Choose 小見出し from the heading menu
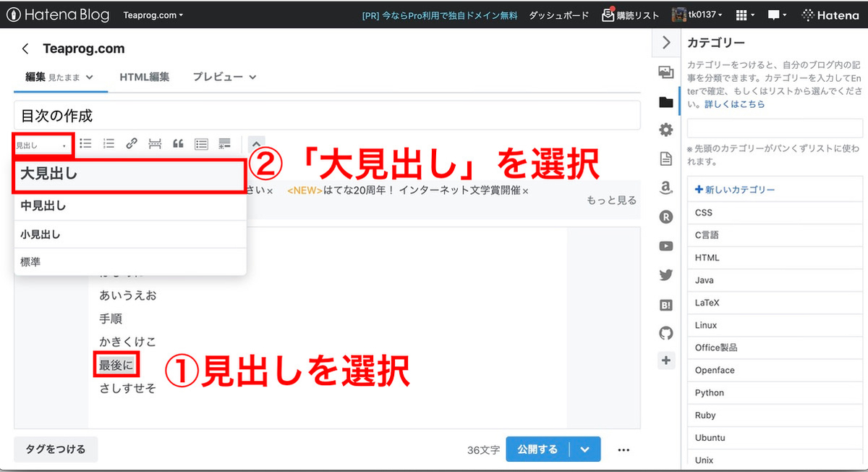The width and height of the screenshot is (868, 472). click(x=130, y=234)
